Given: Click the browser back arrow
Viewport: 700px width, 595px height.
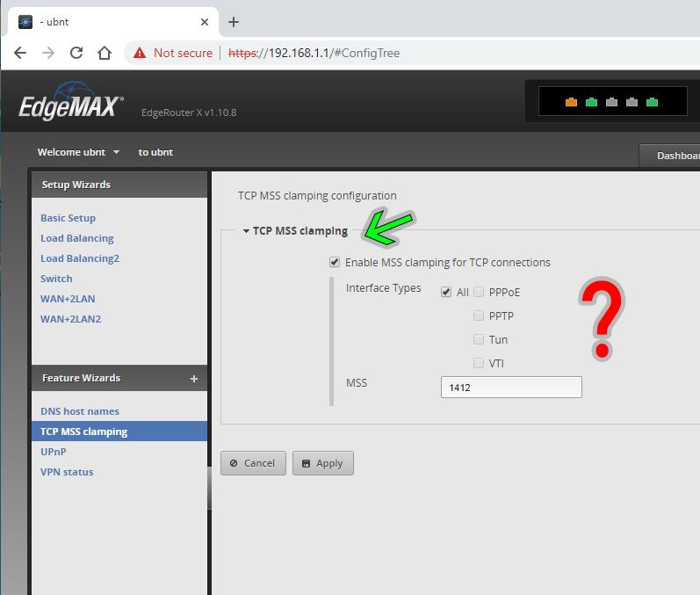Looking at the screenshot, I should coord(20,53).
